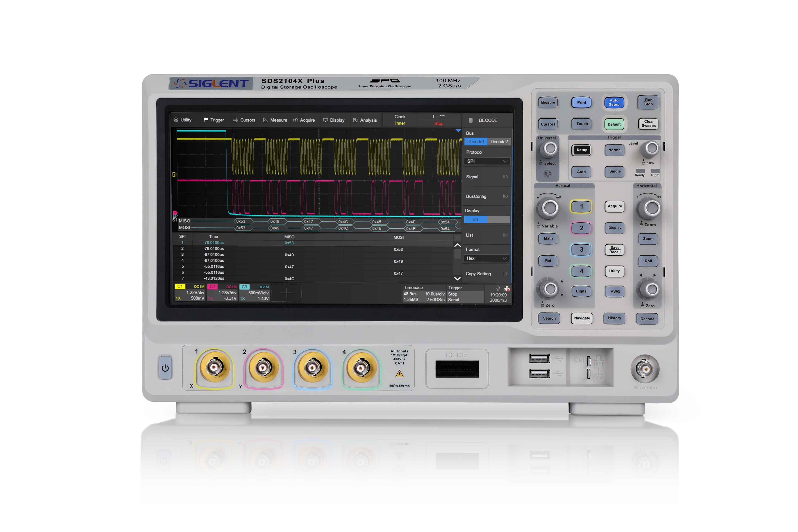Click the Display monitor icon
The width and height of the screenshot is (798, 532).
pyautogui.click(x=326, y=120)
